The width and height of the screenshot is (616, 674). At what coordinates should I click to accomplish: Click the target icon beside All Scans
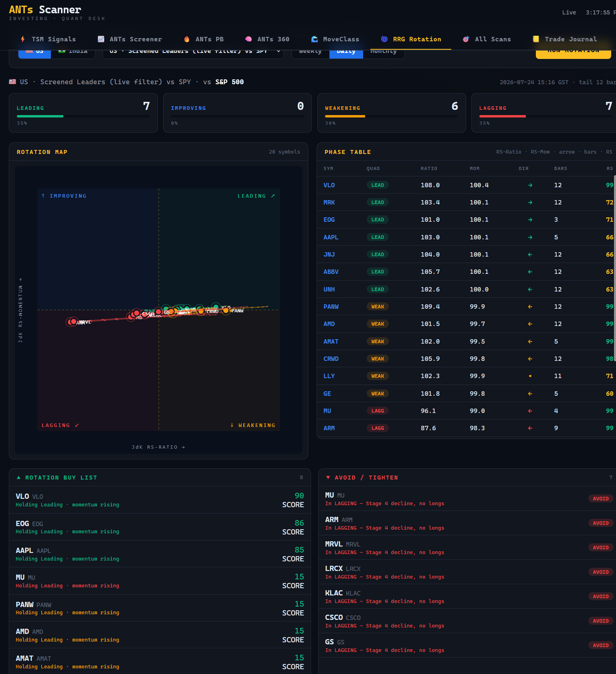click(466, 39)
